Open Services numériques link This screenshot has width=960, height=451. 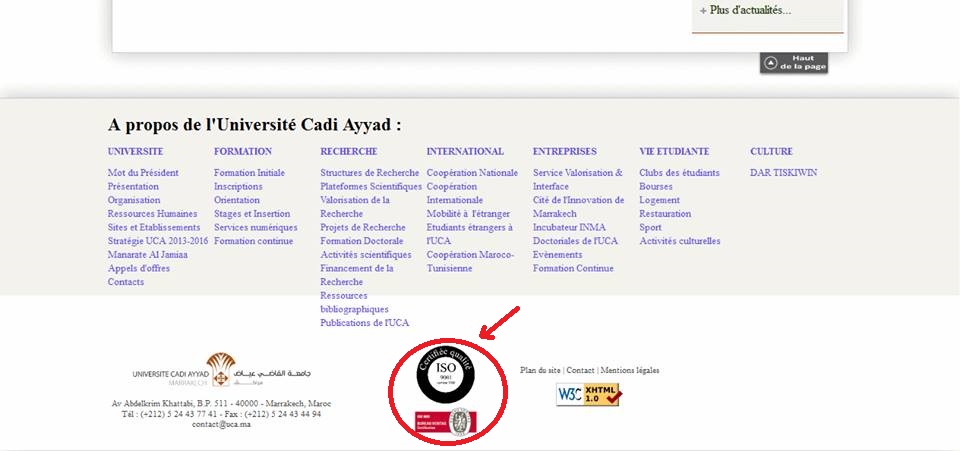click(x=255, y=227)
